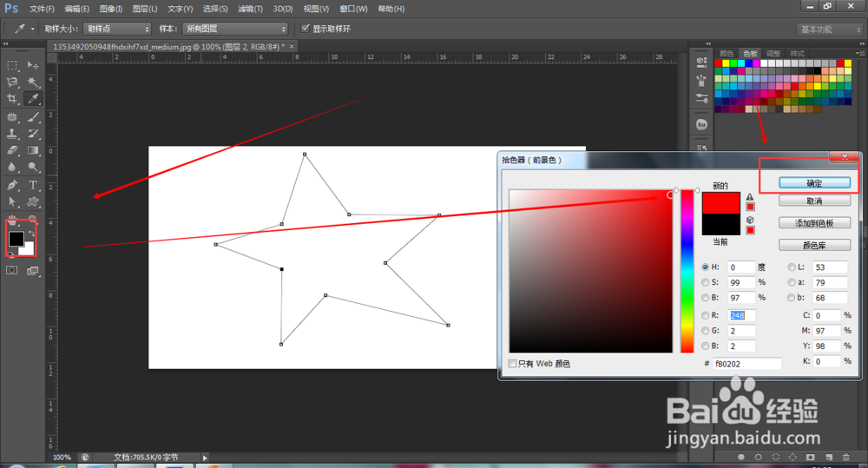Select the H hue radio button
Image resolution: width=868 pixels, height=468 pixels.
pyautogui.click(x=705, y=267)
